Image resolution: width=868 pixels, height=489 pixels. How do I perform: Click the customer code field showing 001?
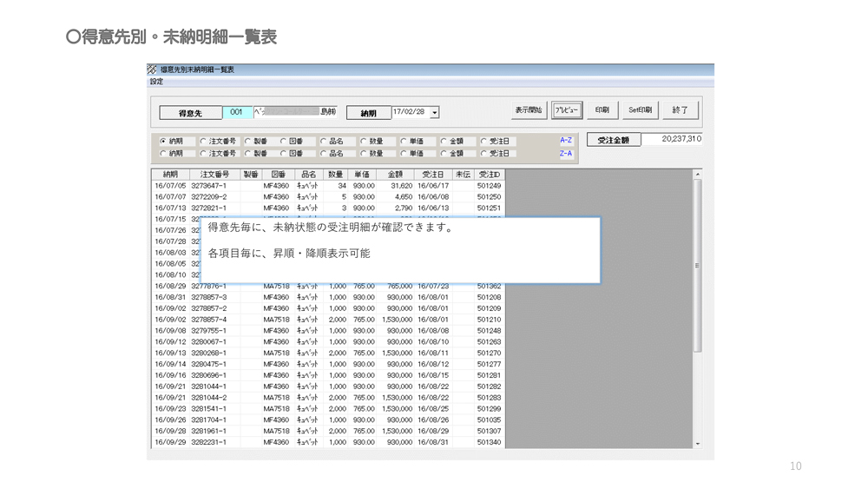[237, 112]
